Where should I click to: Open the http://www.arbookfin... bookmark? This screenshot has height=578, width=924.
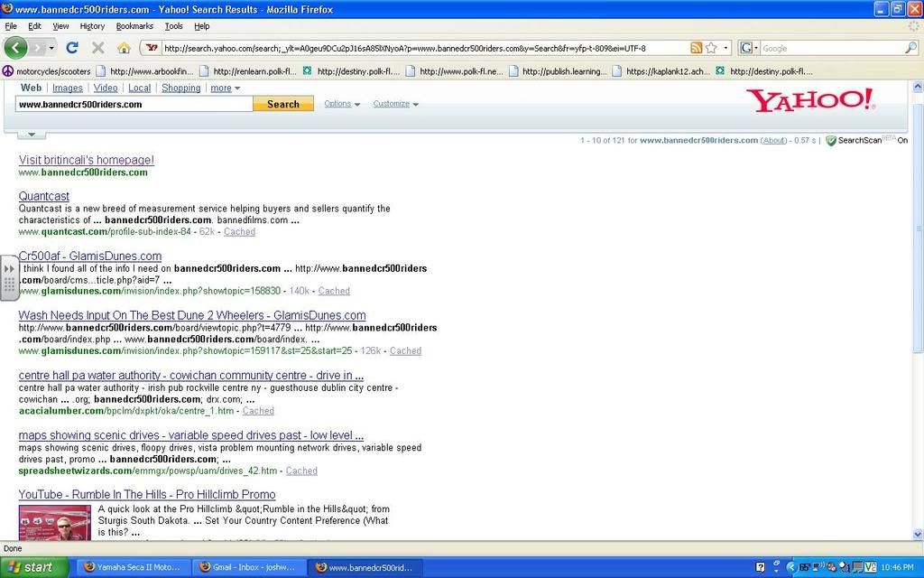pos(144,71)
